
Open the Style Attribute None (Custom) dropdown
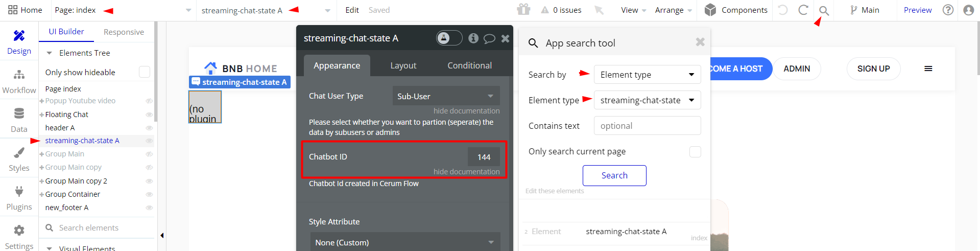[405, 242]
